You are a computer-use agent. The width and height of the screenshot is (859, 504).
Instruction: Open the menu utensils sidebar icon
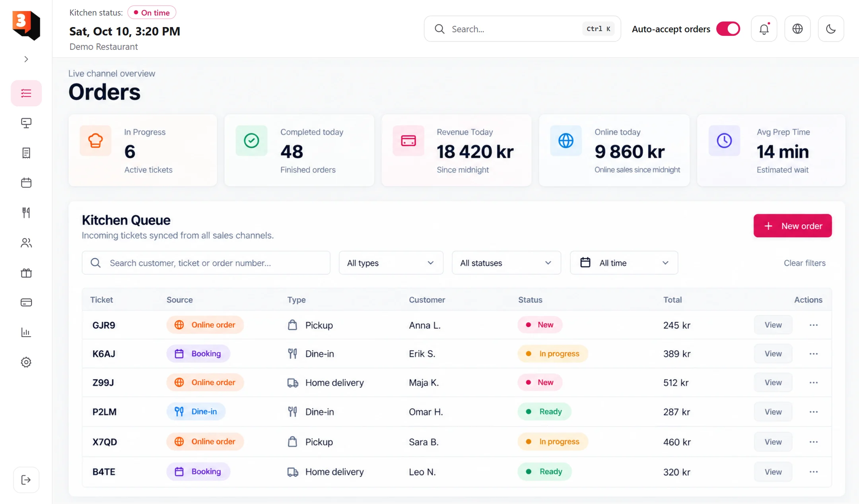point(26,213)
